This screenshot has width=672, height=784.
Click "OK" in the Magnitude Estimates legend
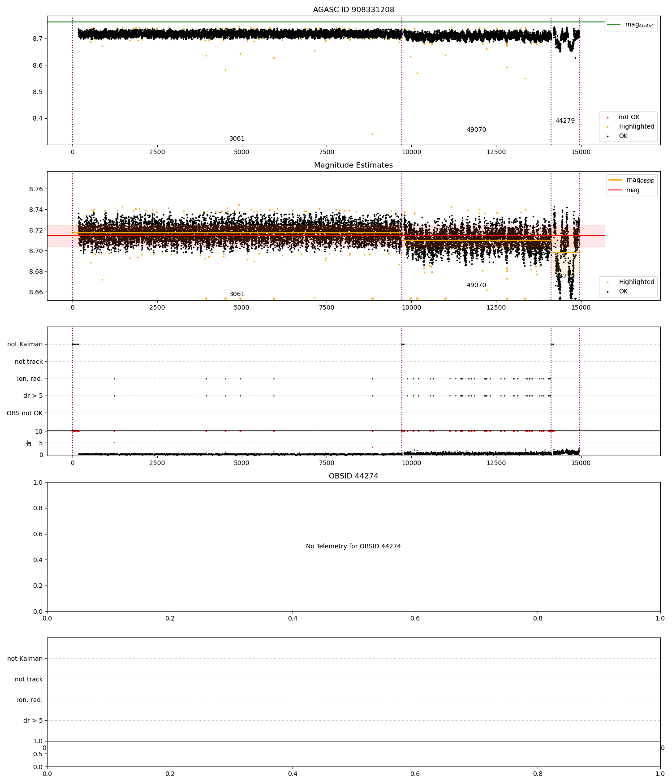(623, 292)
